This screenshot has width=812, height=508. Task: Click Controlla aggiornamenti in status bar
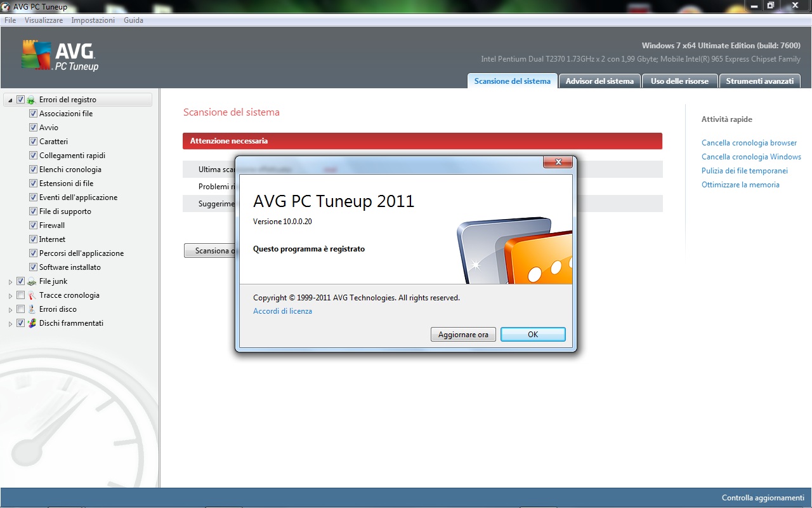click(763, 498)
